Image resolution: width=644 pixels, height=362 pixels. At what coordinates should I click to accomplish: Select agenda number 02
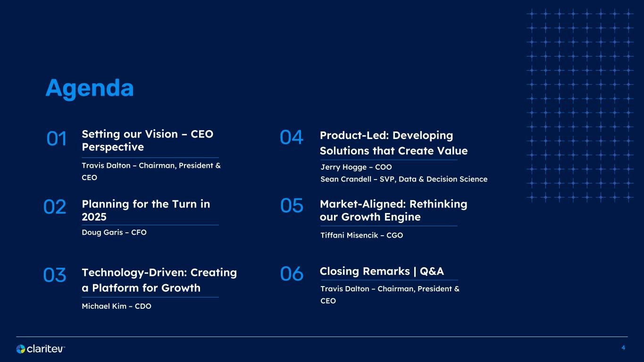click(55, 207)
